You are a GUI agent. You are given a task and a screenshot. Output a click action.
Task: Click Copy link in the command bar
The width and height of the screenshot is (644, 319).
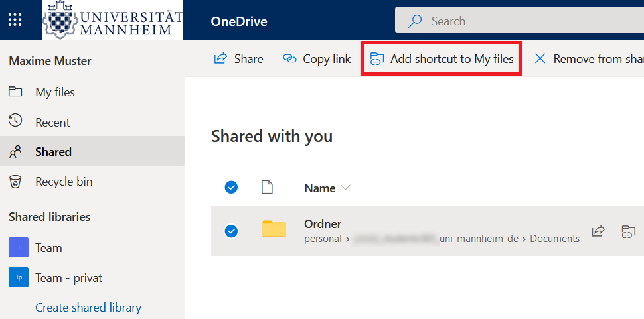pos(317,59)
